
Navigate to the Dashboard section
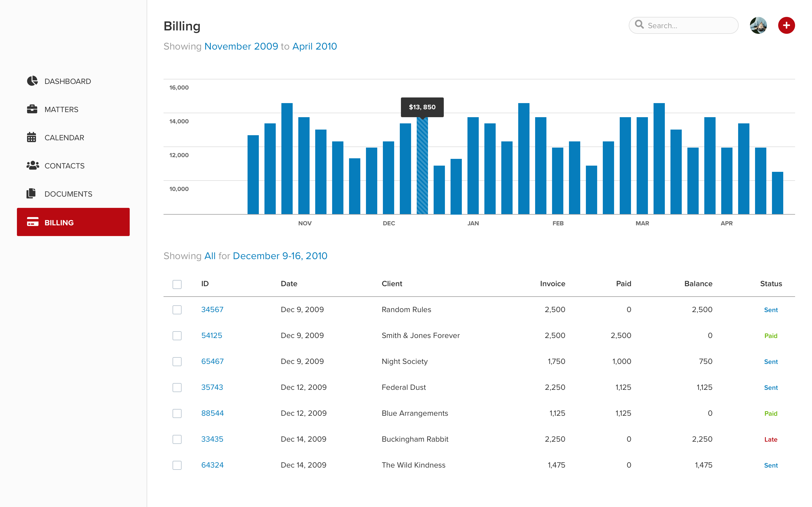click(x=67, y=81)
